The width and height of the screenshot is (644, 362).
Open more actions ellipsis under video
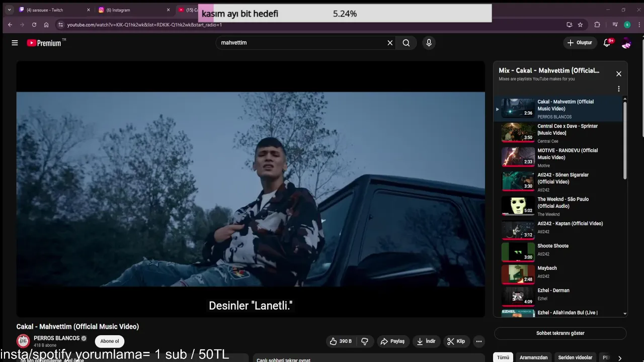479,341
